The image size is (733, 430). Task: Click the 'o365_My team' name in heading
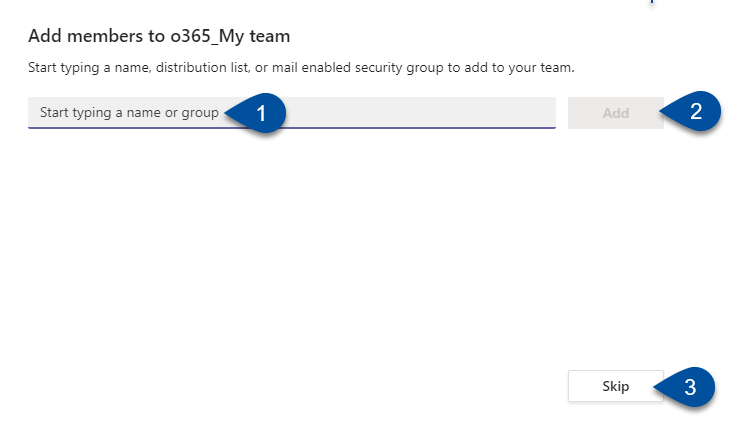coord(230,36)
